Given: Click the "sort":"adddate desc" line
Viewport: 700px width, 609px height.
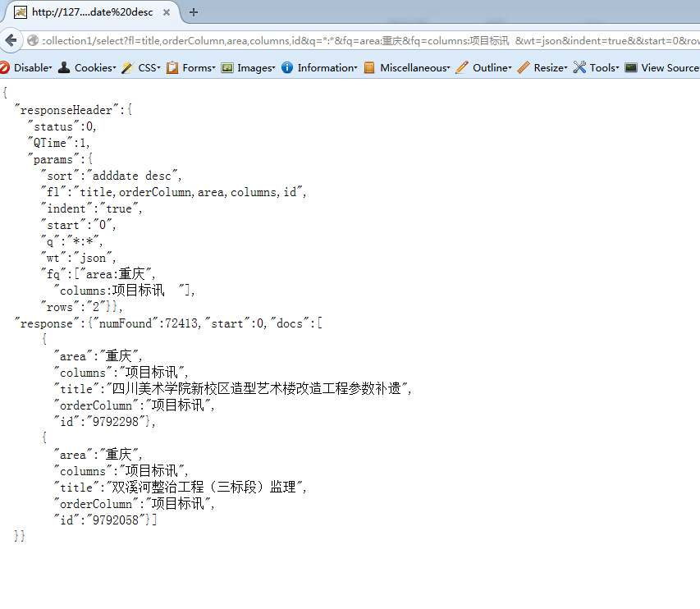Looking at the screenshot, I should [111, 176].
